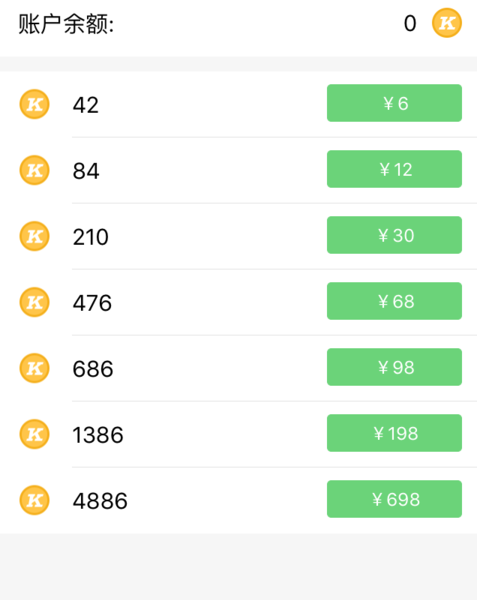Click the coin icon next to 84

point(34,170)
